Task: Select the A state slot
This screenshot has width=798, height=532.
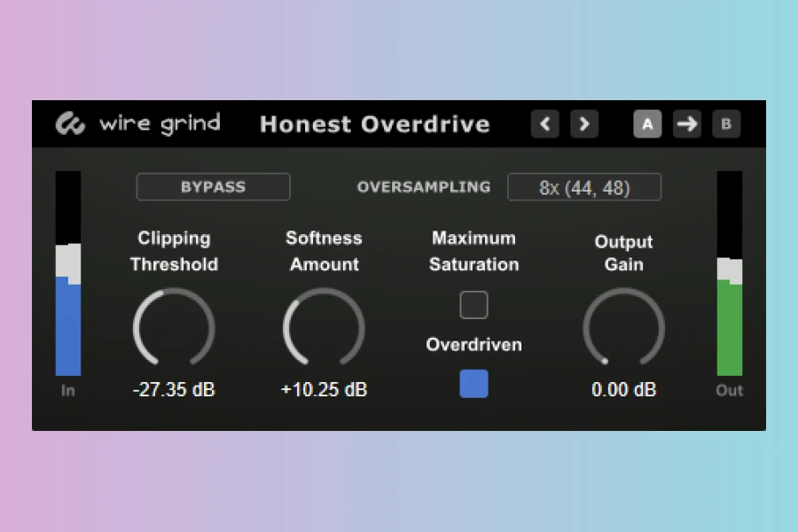Action: [x=647, y=124]
